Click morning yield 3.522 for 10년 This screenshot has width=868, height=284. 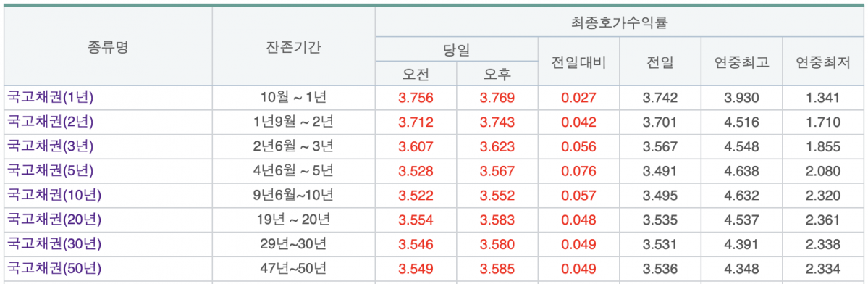tap(416, 196)
